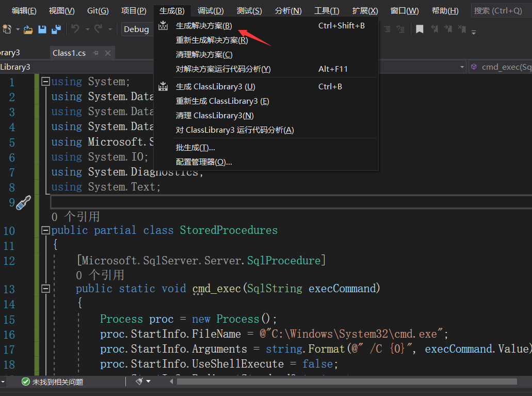
Task: Select 对 ClassLibrary3 运行代码分析(A)
Action: (x=266, y=130)
